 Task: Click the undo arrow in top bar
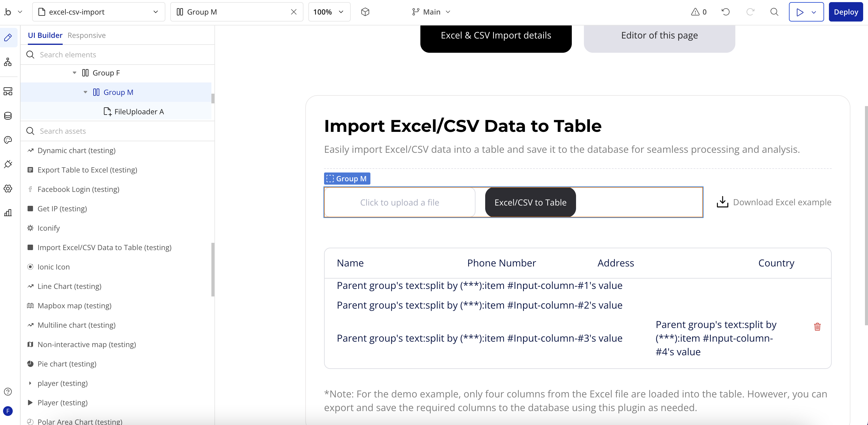725,12
